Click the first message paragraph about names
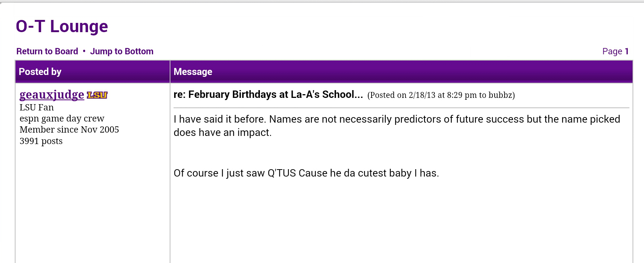 pos(397,126)
